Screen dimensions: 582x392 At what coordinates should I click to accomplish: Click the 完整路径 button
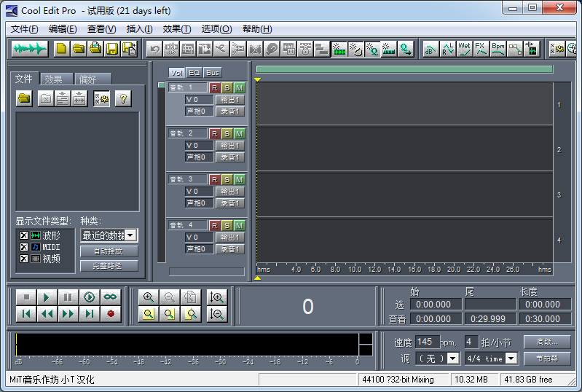pos(109,266)
